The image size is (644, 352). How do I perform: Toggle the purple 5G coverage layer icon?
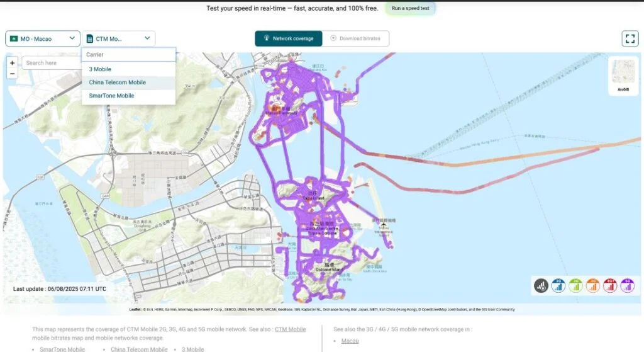tap(627, 285)
